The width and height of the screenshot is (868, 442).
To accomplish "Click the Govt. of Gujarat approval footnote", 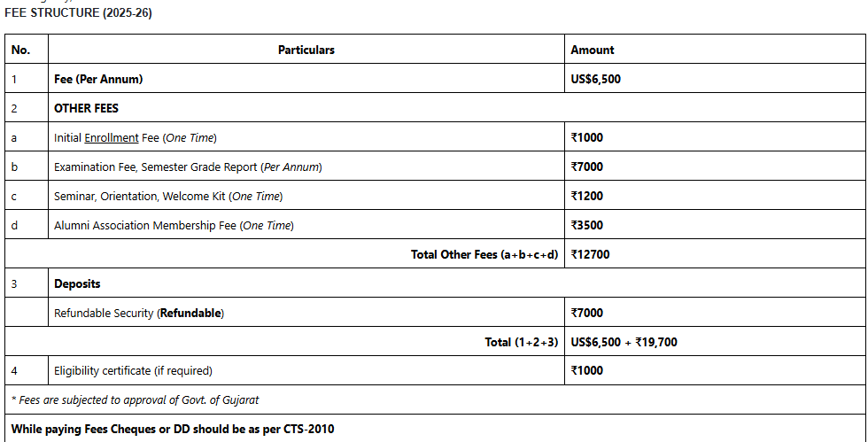I will 135,399.
